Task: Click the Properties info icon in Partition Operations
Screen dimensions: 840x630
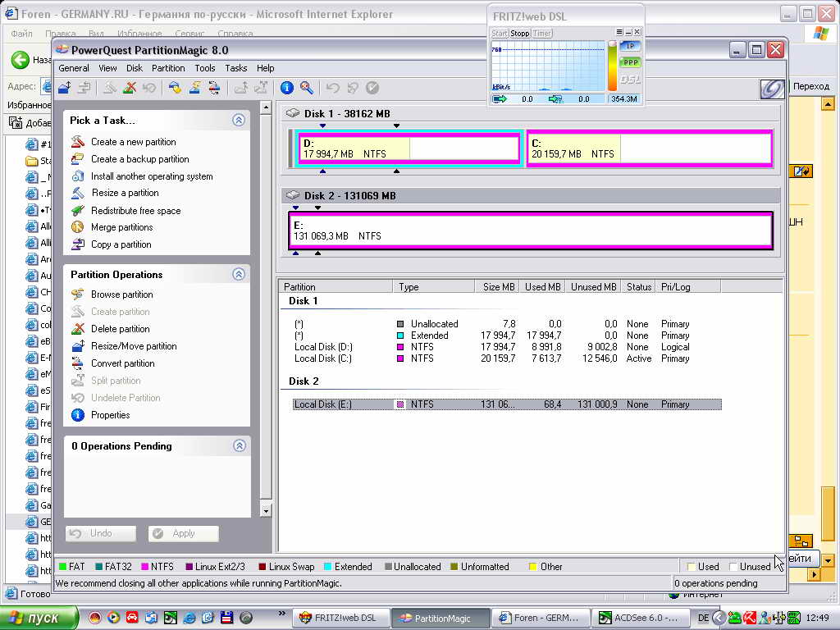Action: (78, 414)
